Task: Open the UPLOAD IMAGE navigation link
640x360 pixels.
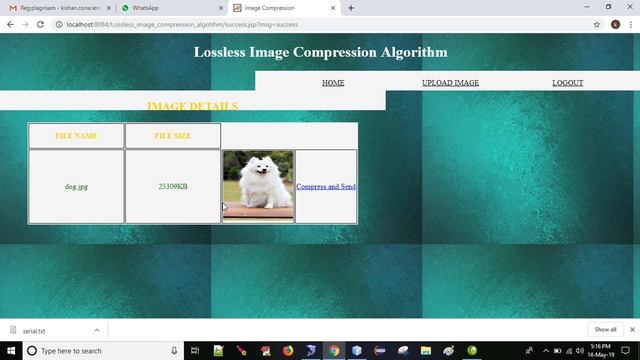Action: click(450, 83)
